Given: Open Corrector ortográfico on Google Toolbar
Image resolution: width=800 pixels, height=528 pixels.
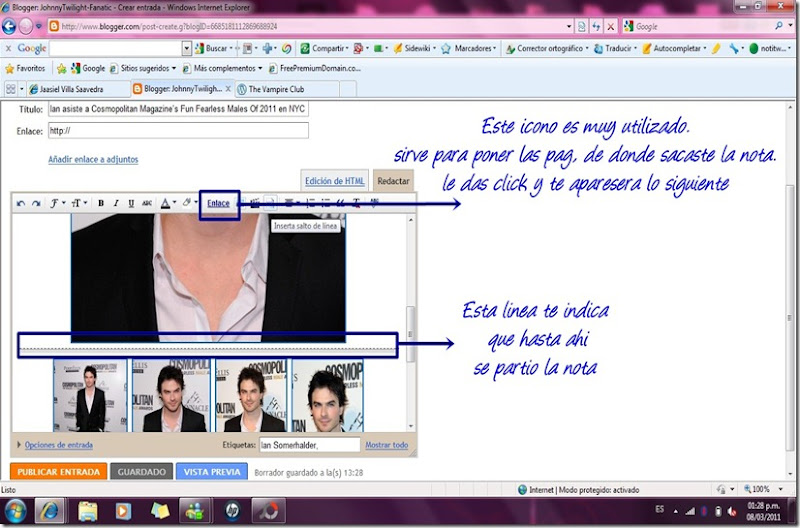Looking at the screenshot, I should point(546,48).
